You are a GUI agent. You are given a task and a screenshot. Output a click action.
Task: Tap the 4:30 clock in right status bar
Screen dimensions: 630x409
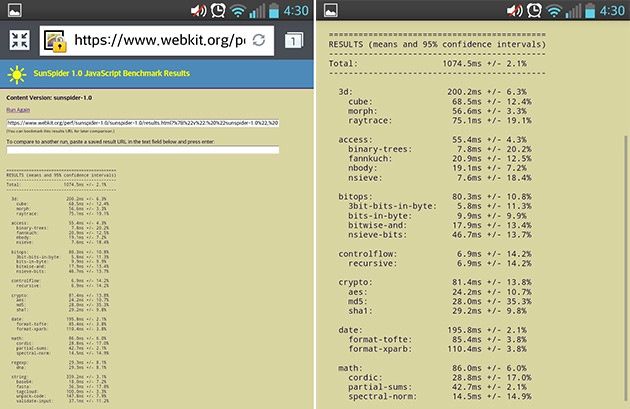pyautogui.click(x=612, y=10)
